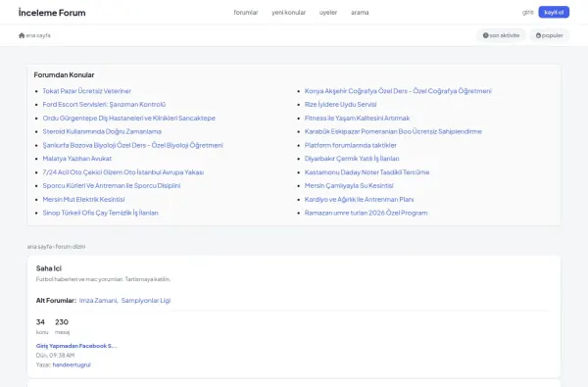
Task: Open the İmza Zamanı subforum
Action: [99, 301]
